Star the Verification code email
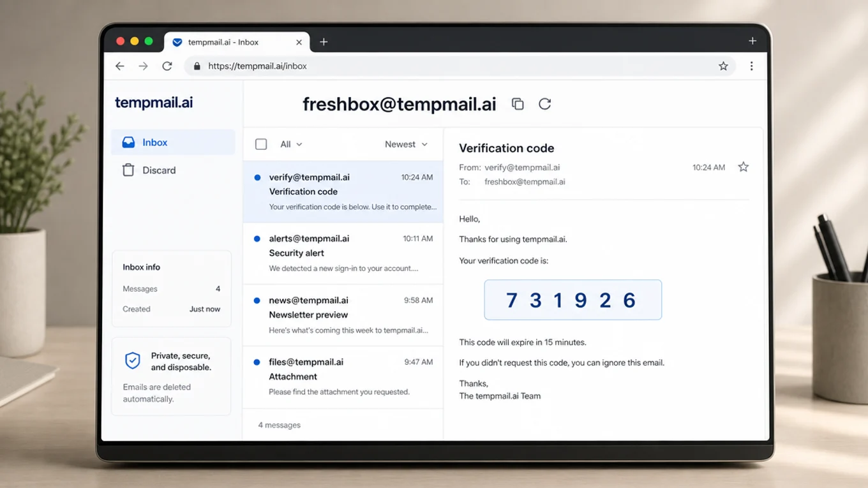The height and width of the screenshot is (488, 868). pos(743,167)
